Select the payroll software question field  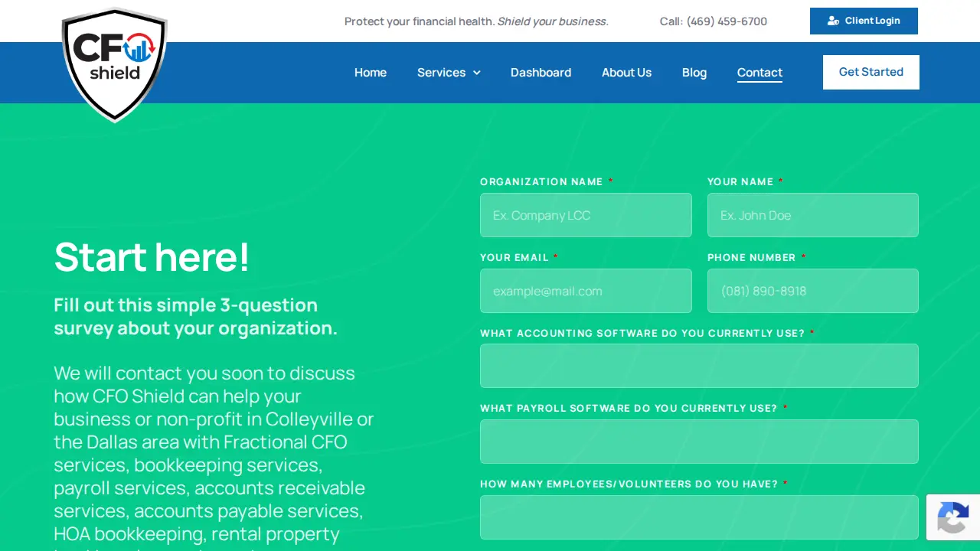pyautogui.click(x=699, y=442)
